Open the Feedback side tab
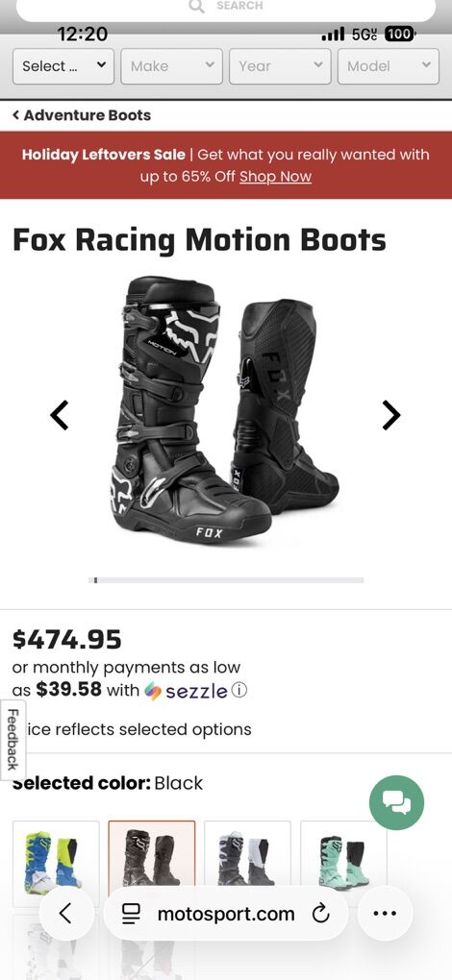 13,740
